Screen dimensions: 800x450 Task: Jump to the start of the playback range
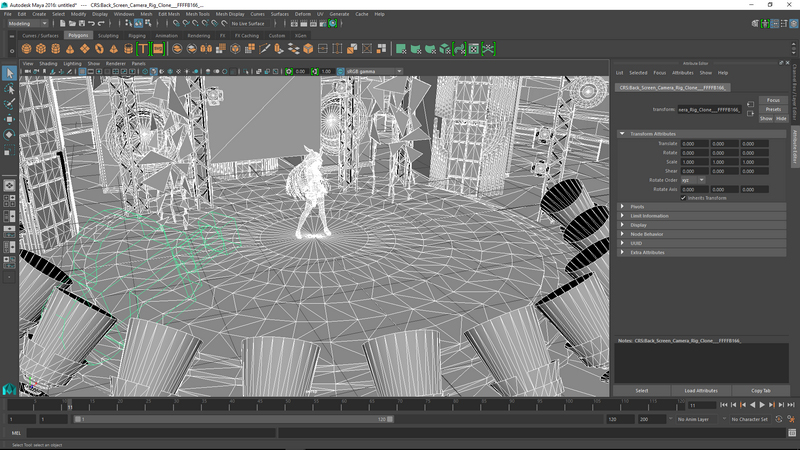pos(723,405)
